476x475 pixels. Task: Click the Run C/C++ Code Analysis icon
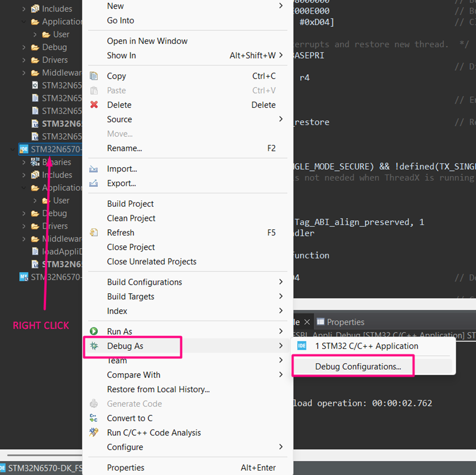pyautogui.click(x=94, y=432)
